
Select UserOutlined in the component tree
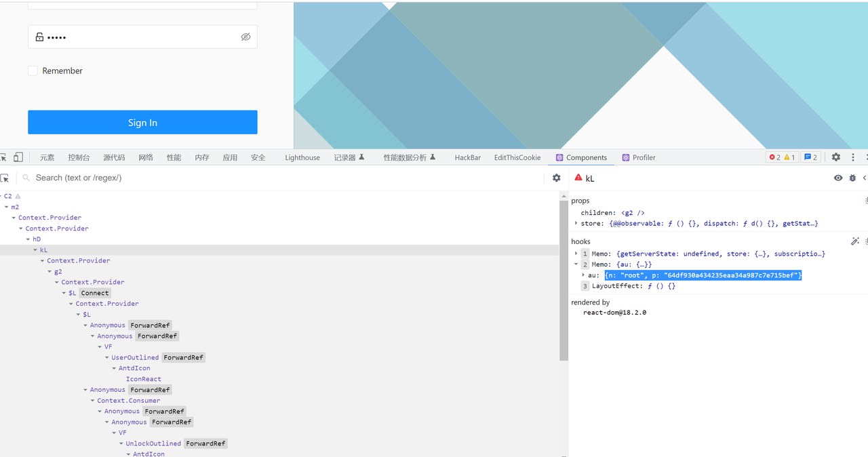tap(135, 357)
